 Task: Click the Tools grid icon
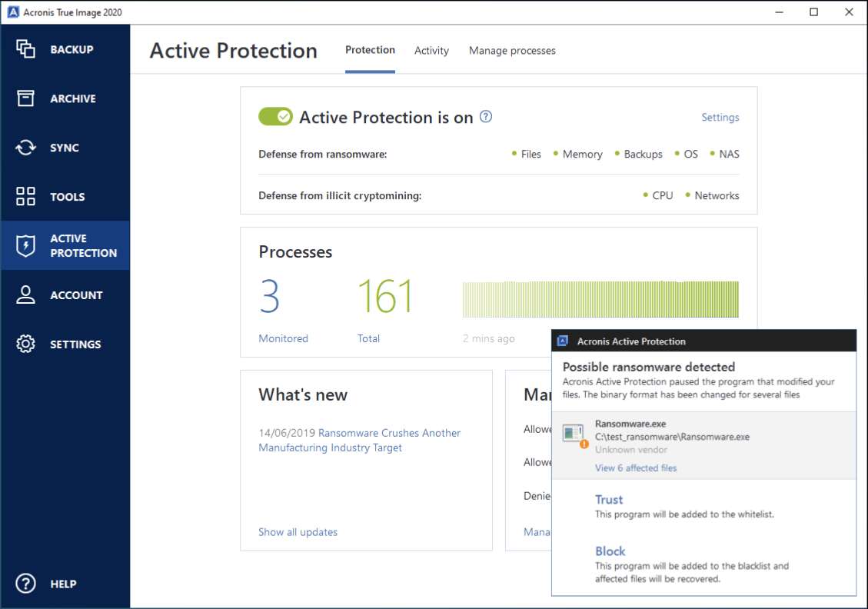click(x=26, y=197)
